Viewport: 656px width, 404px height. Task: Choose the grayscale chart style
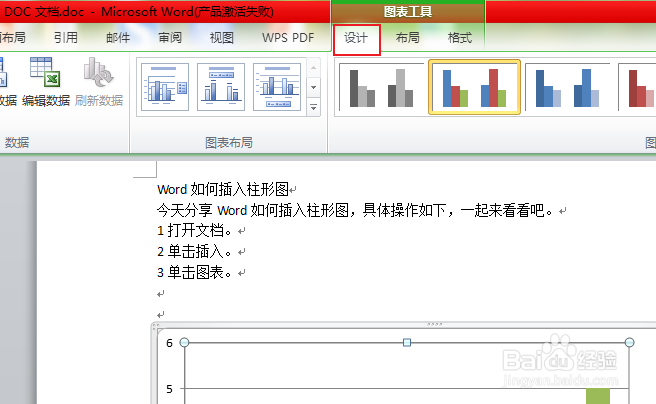[x=381, y=87]
